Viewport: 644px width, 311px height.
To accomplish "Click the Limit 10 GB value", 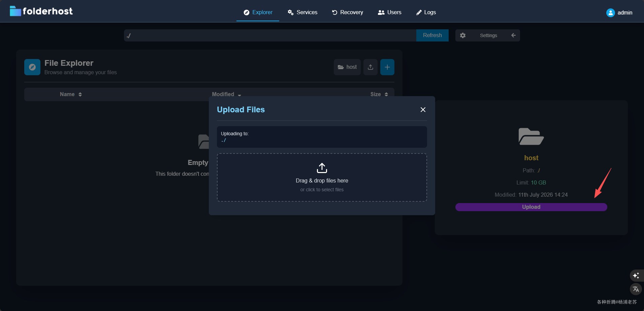I will pyautogui.click(x=538, y=182).
